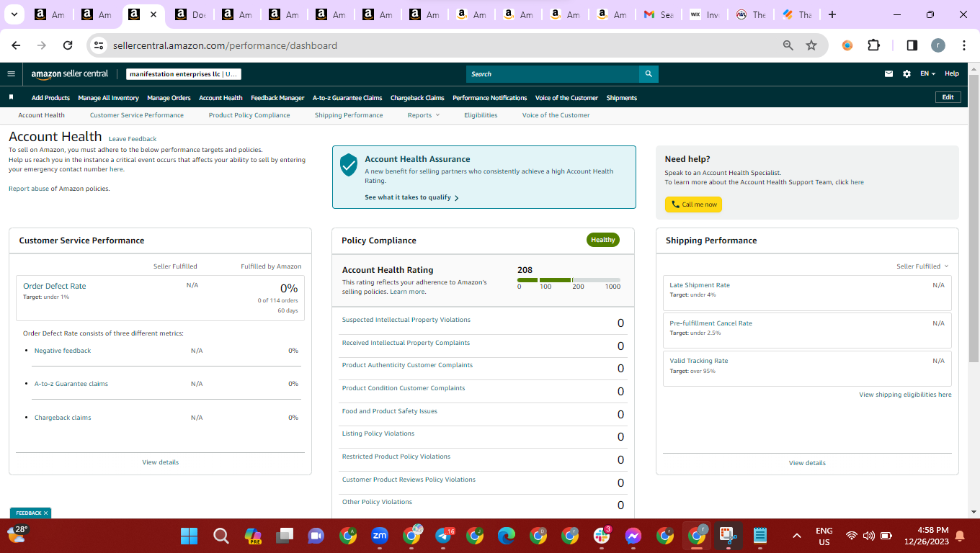Click the Account Health Assurance shield icon
This screenshot has width=980, height=553.
pos(349,165)
